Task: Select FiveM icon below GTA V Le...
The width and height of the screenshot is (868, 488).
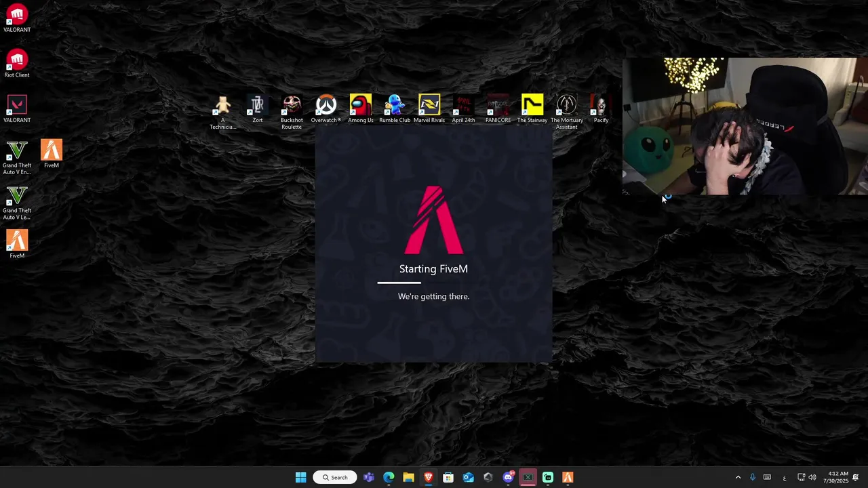Action: 17,245
